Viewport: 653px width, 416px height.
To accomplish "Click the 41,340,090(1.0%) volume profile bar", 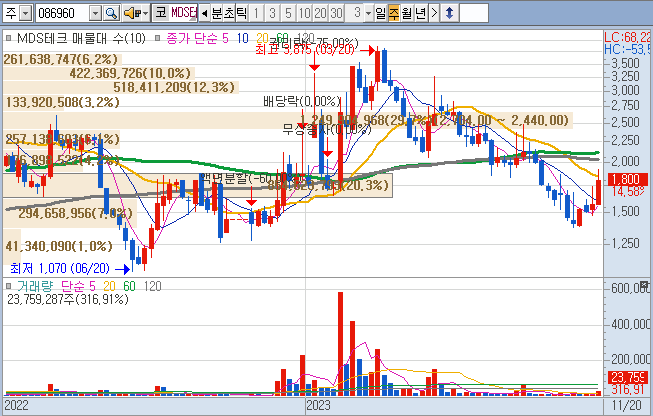I will pyautogui.click(x=59, y=246).
